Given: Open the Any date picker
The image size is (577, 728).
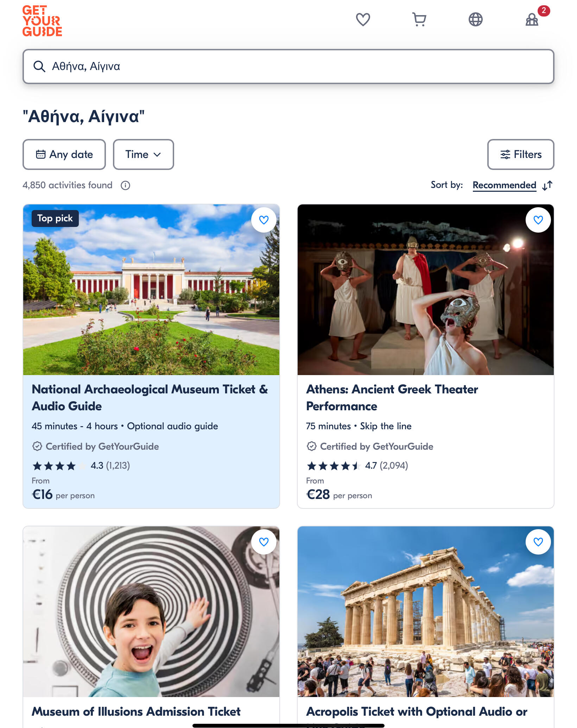Looking at the screenshot, I should coord(64,154).
